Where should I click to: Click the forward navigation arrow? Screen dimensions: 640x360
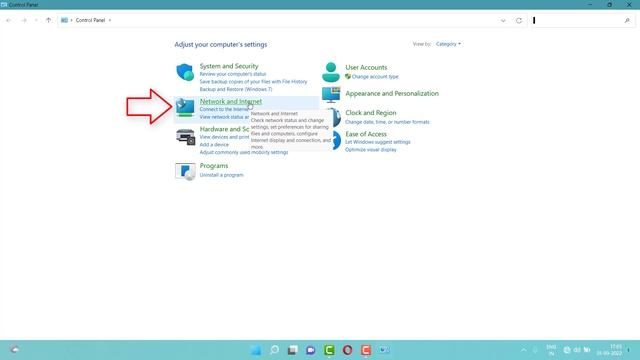point(24,20)
